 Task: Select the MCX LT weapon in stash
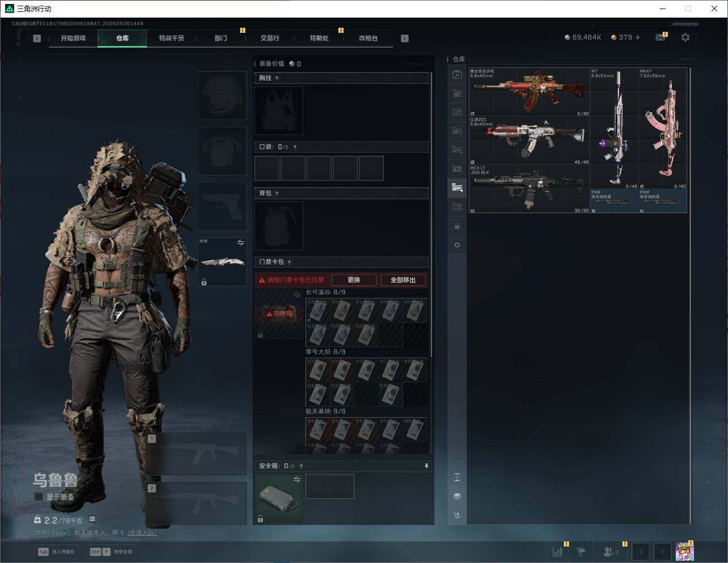(529, 189)
